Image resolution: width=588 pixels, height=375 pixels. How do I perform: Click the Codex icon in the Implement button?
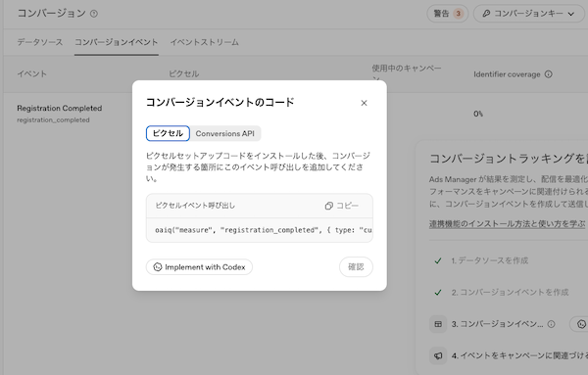(x=158, y=267)
